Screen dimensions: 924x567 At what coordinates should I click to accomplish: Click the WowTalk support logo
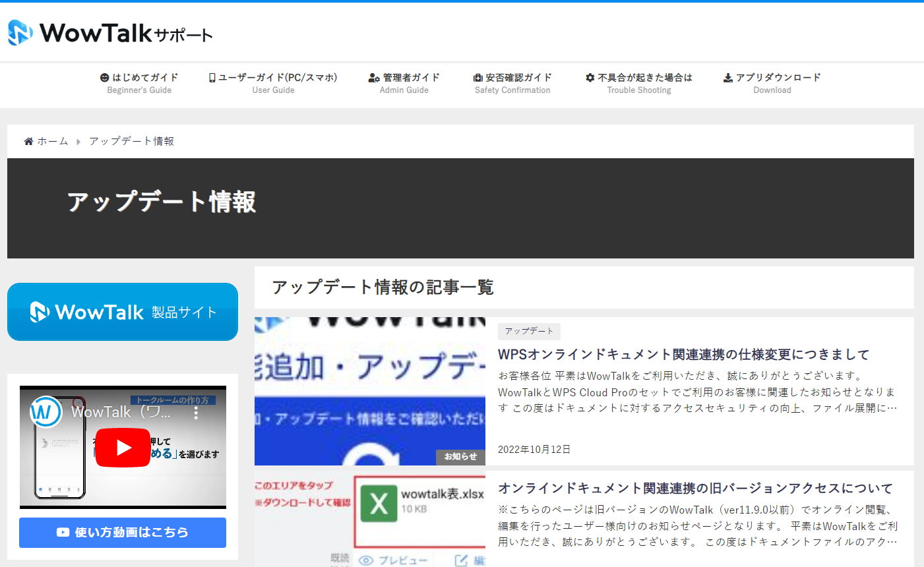coord(110,32)
